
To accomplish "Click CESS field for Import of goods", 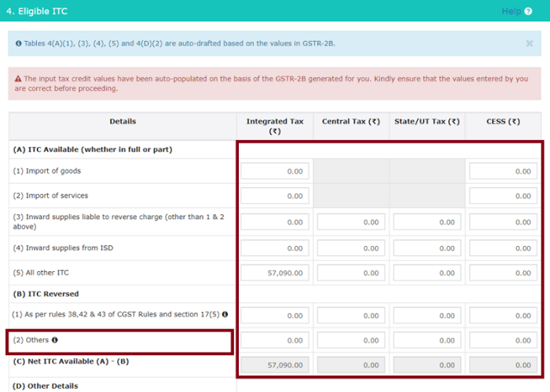I will click(x=503, y=171).
